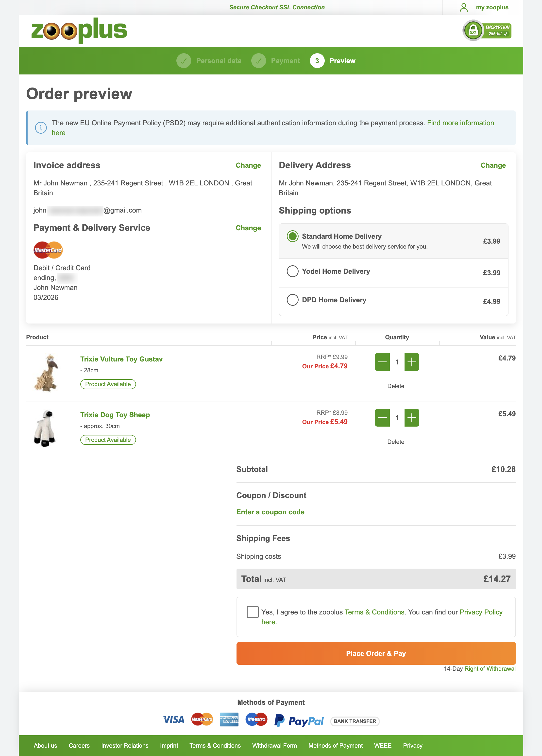Select Yodel Home Delivery shipping option
The height and width of the screenshot is (756, 542).
coord(293,271)
